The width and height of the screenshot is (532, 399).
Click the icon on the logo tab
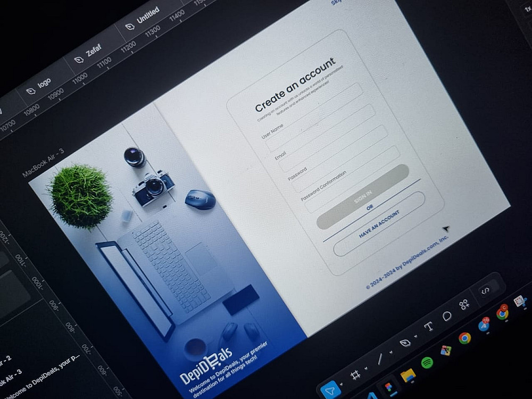pyautogui.click(x=30, y=91)
